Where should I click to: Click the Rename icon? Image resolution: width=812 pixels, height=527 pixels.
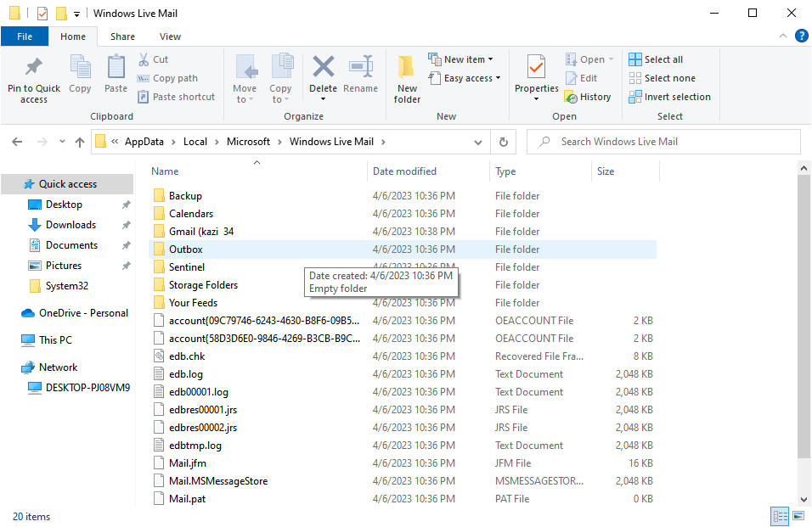tap(360, 67)
